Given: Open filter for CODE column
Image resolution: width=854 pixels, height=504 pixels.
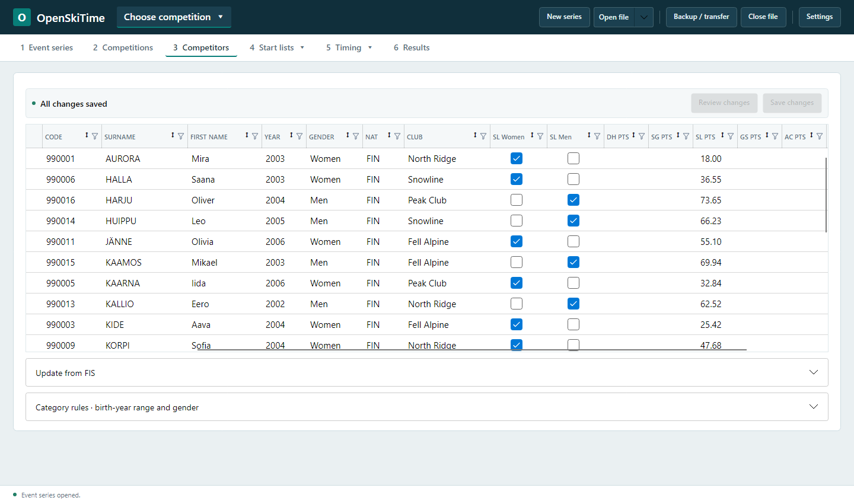Looking at the screenshot, I should [x=95, y=136].
